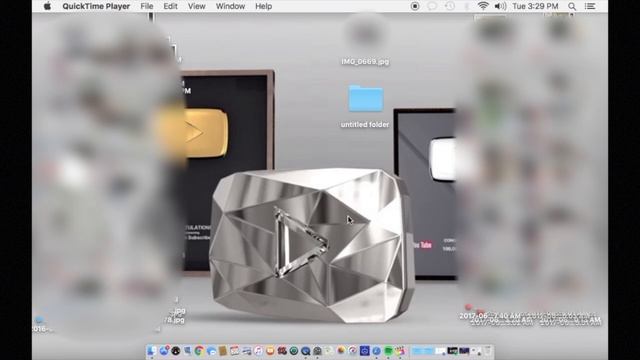
Task: Launch Google Chrome from the Dock
Action: (199, 351)
